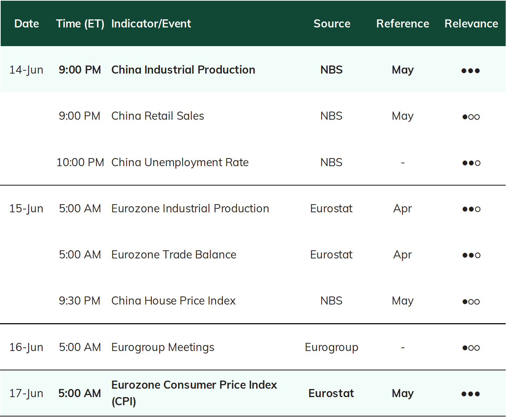Click NBS source for China Retail Sales
This screenshot has width=506, height=420.
click(x=331, y=116)
